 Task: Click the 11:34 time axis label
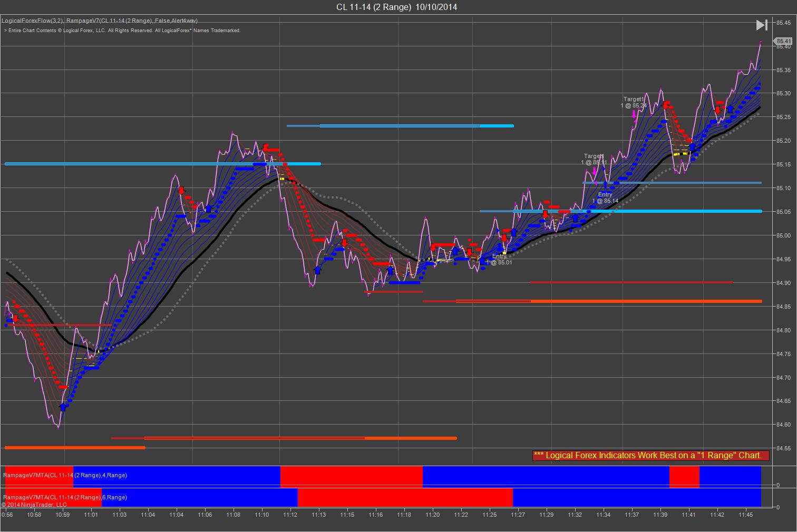604,515
